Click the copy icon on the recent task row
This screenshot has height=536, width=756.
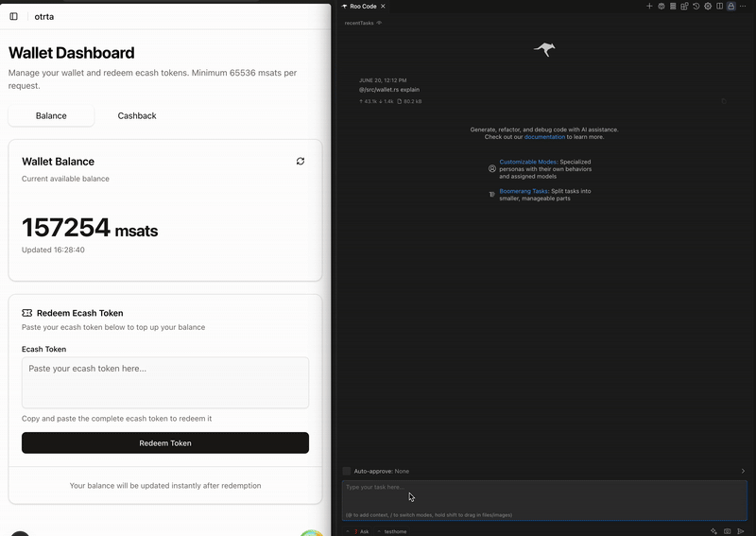[x=724, y=101]
